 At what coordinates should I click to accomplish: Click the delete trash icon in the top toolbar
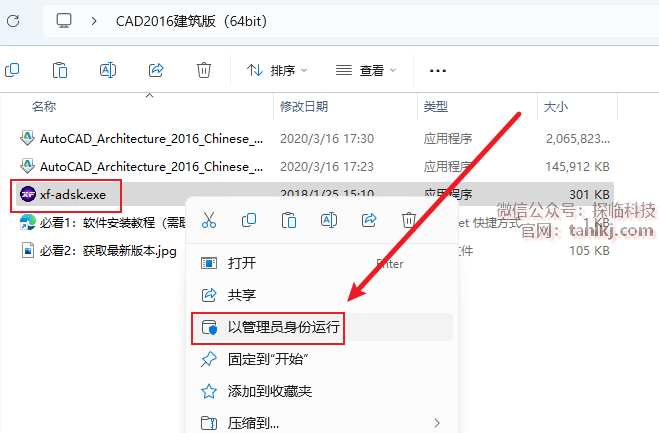[204, 70]
